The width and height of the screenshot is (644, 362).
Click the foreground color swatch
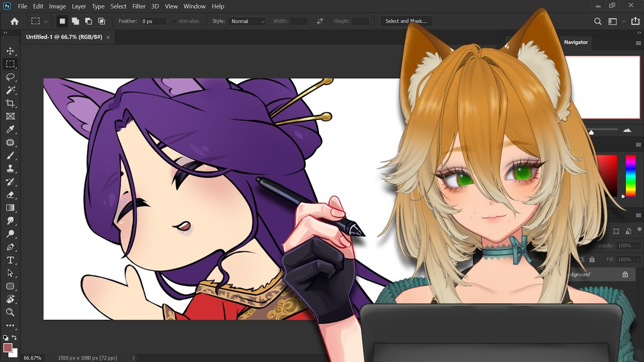click(x=8, y=348)
